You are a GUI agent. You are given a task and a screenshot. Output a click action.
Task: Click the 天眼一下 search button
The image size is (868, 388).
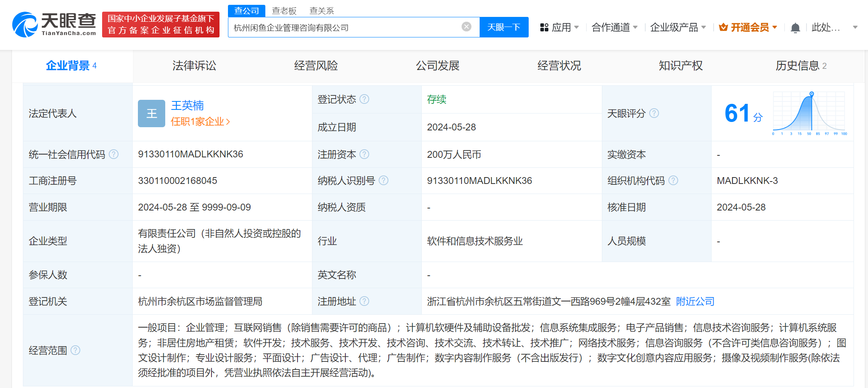click(504, 27)
